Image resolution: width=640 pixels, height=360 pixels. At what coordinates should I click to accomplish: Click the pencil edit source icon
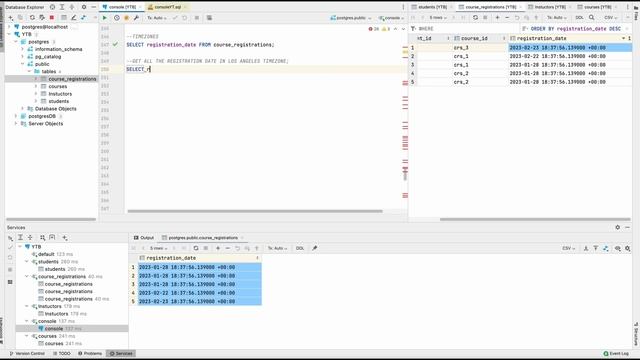coord(73,18)
